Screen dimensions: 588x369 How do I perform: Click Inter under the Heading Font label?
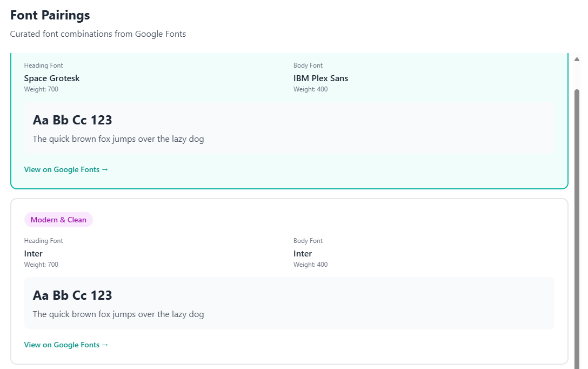tap(34, 254)
